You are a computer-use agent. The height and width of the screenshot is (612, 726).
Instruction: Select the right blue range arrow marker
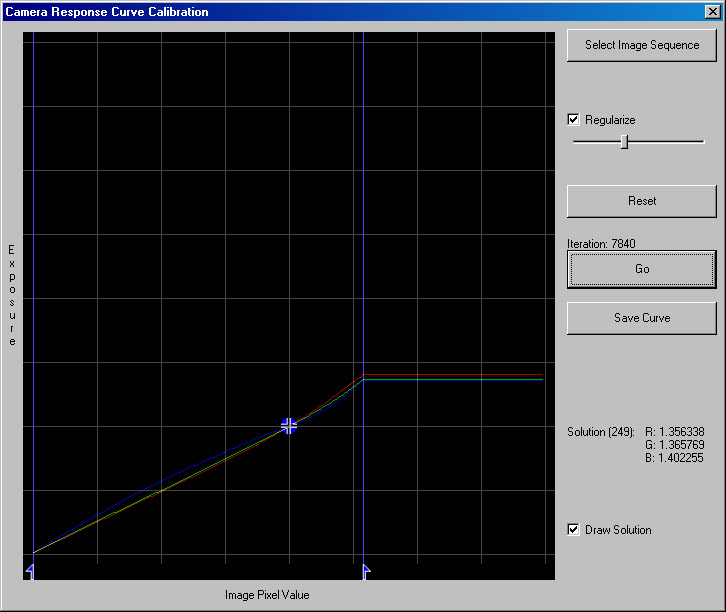tap(366, 570)
